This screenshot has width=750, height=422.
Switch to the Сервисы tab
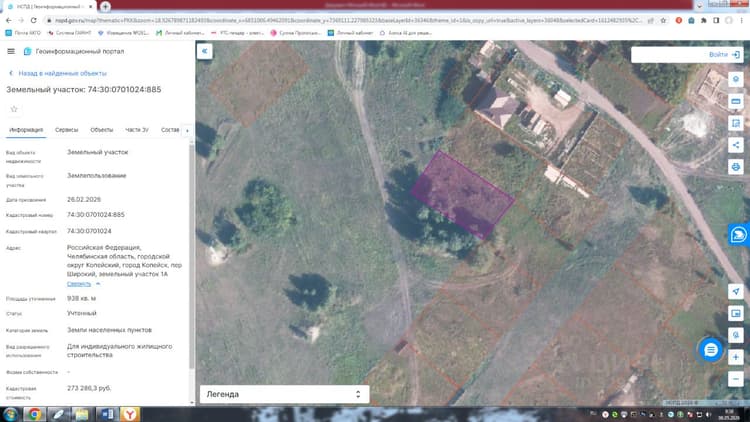coord(66,130)
